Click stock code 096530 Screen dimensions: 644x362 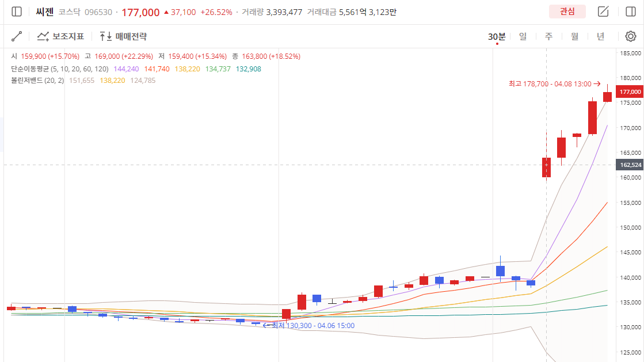[x=98, y=12]
